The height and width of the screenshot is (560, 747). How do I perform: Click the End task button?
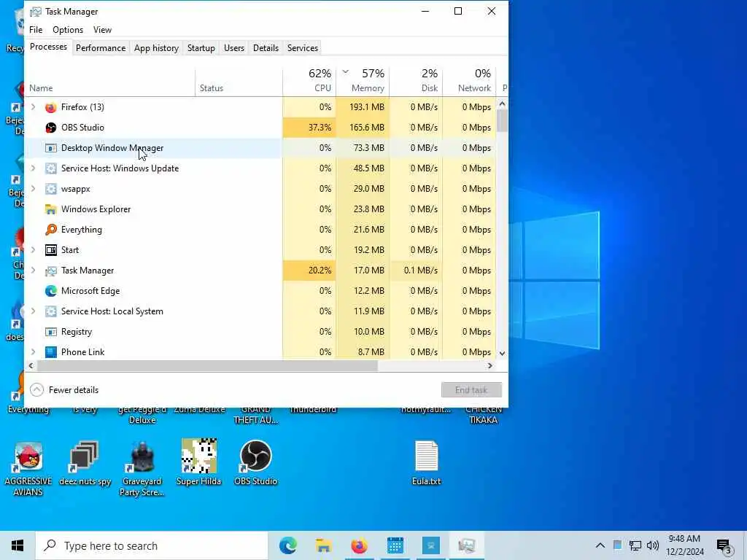click(471, 390)
